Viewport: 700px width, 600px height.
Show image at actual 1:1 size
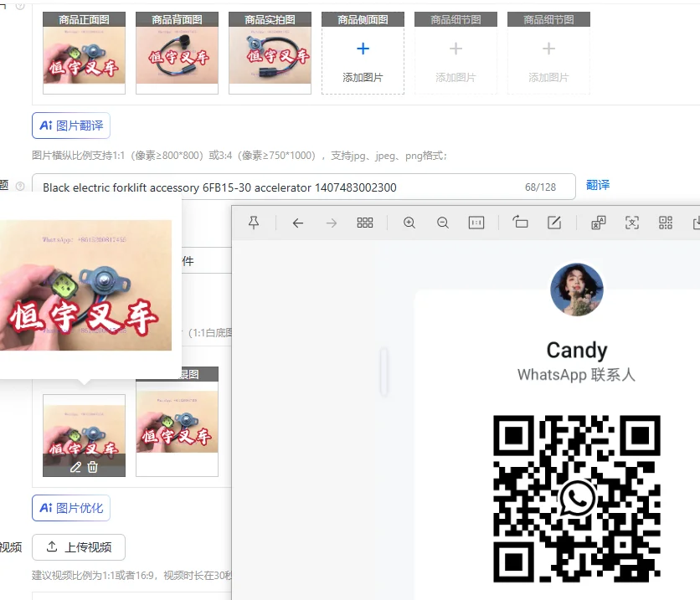click(x=476, y=223)
